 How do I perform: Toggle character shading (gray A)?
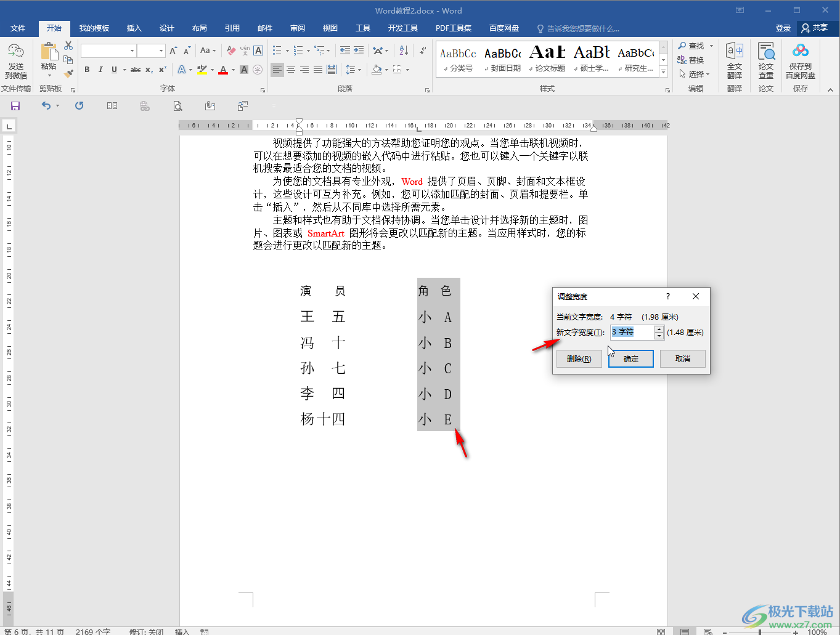click(244, 70)
